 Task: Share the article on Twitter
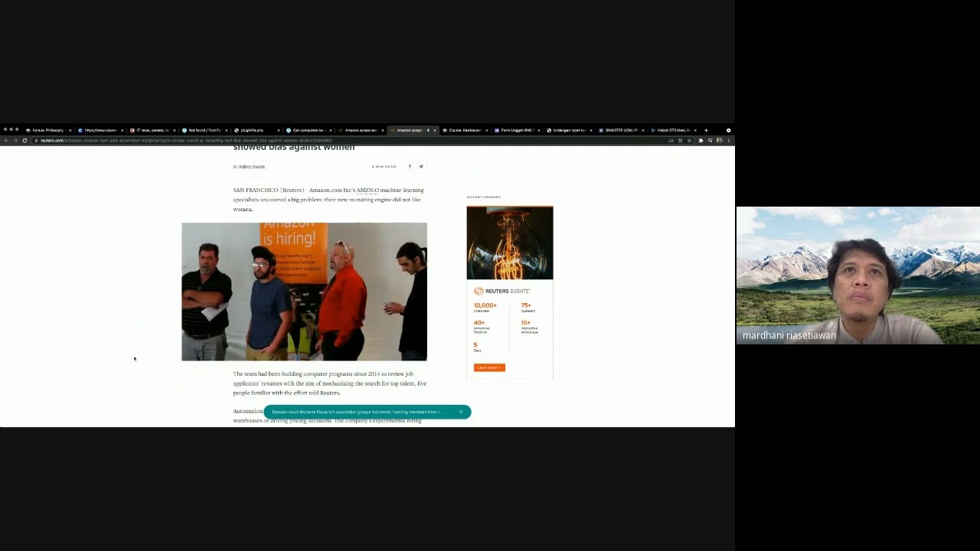pos(421,166)
